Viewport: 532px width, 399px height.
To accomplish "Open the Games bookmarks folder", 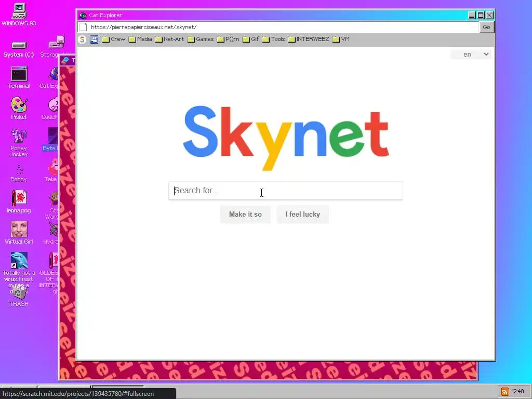I will (201, 39).
